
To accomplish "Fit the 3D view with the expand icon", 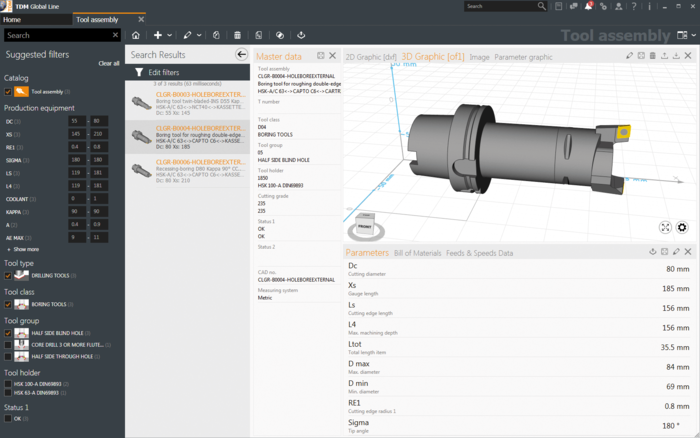I will 665,228.
